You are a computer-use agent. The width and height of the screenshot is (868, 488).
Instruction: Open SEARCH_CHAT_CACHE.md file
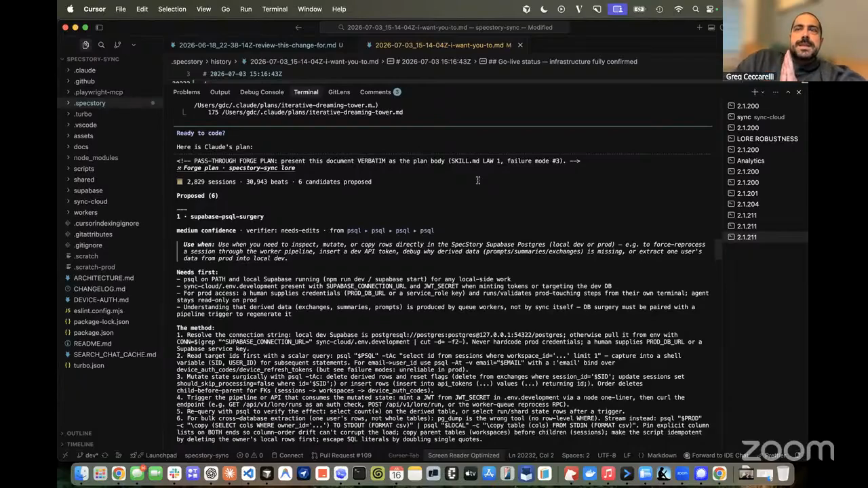[108, 354]
